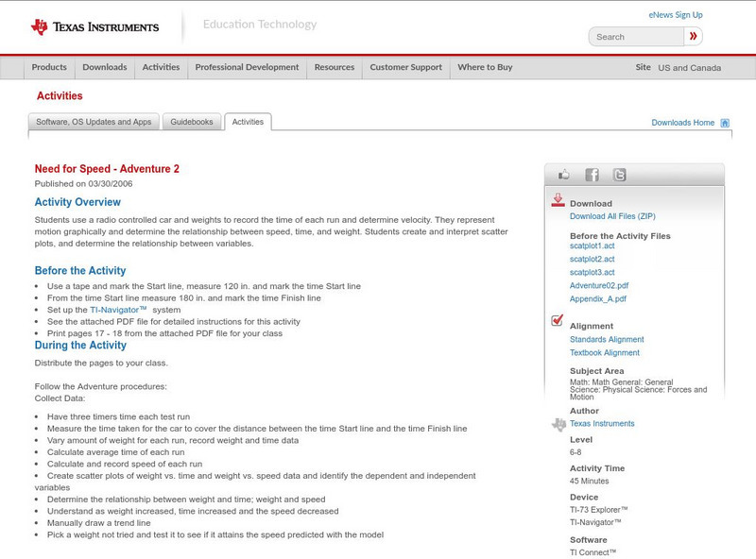Click the Activity Overview heading
Viewport: 756px width, 559px height.
point(77,202)
